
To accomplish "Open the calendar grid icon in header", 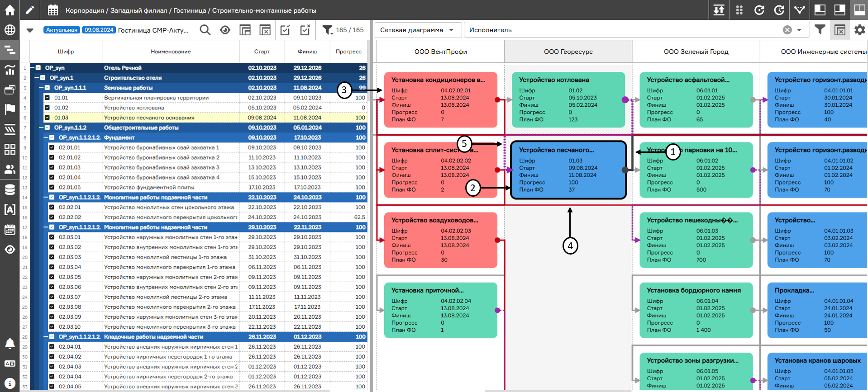I will pyautogui.click(x=53, y=10).
